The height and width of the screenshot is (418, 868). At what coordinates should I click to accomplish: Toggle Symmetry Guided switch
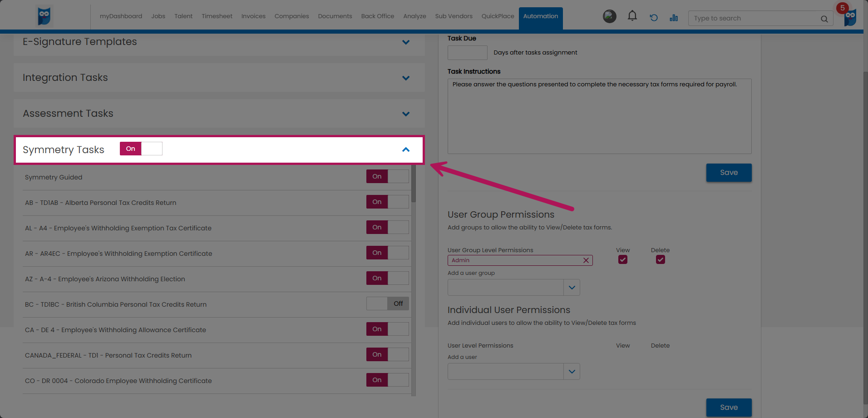click(387, 176)
